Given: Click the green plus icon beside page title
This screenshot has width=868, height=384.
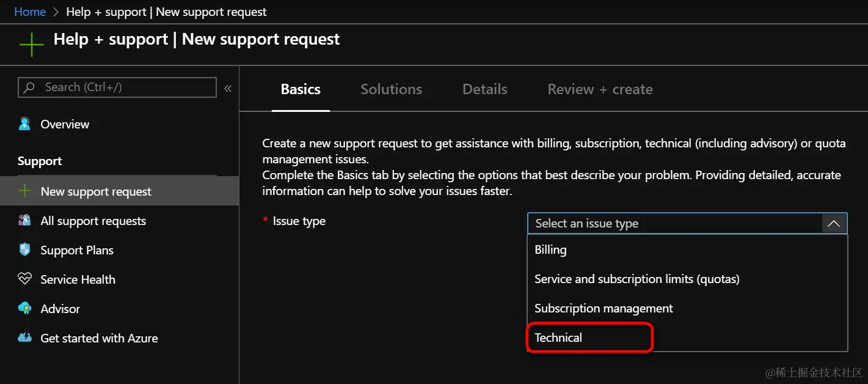Looking at the screenshot, I should 31,45.
